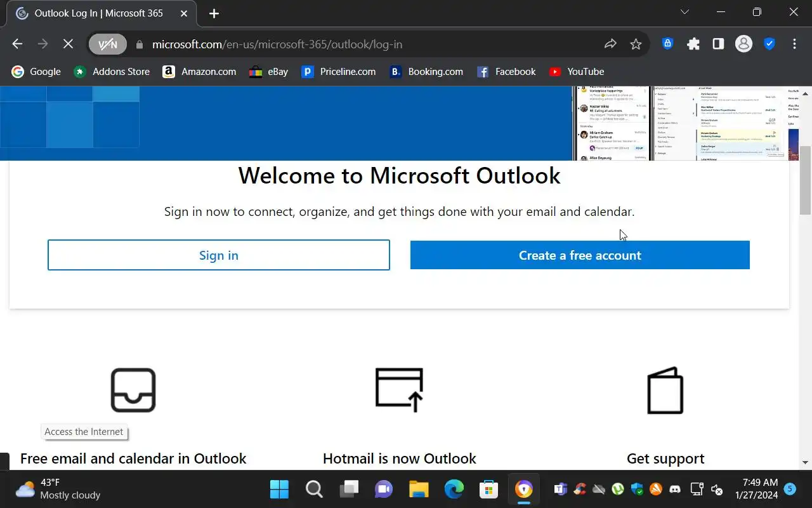Click the window upload arrow icon

coord(399,390)
